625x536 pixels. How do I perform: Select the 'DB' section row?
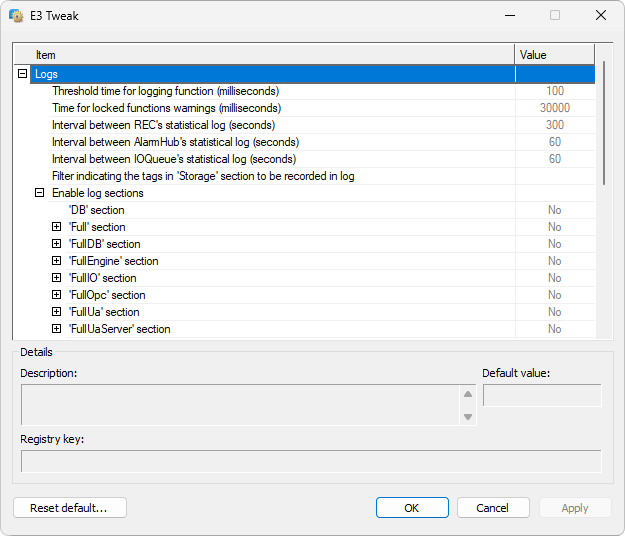click(96, 210)
